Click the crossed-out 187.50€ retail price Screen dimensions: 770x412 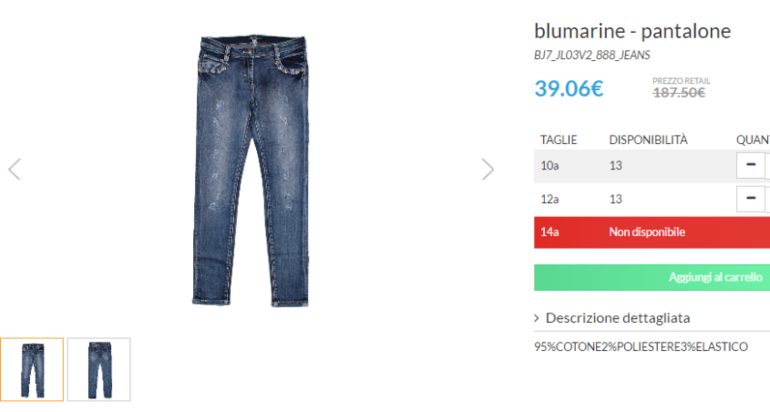tap(679, 93)
